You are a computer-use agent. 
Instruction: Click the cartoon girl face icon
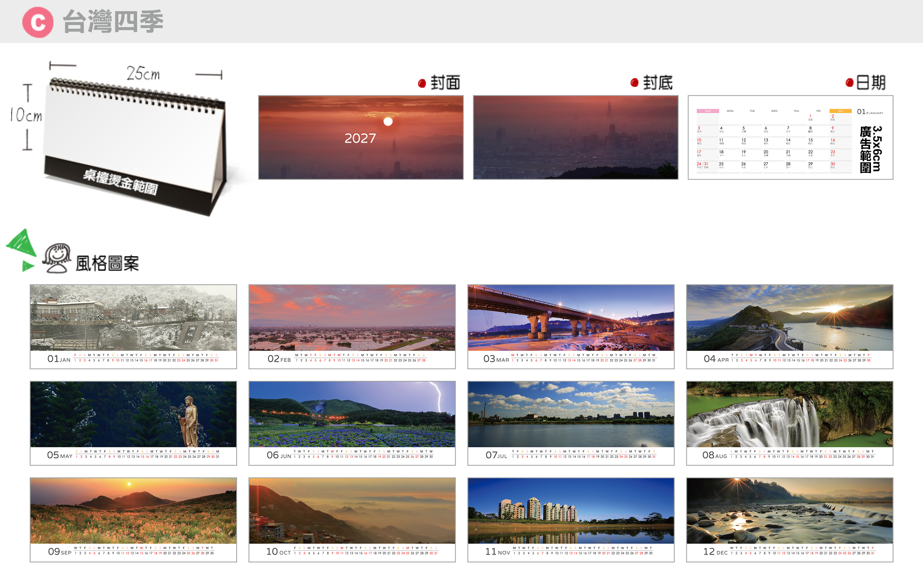(x=57, y=258)
